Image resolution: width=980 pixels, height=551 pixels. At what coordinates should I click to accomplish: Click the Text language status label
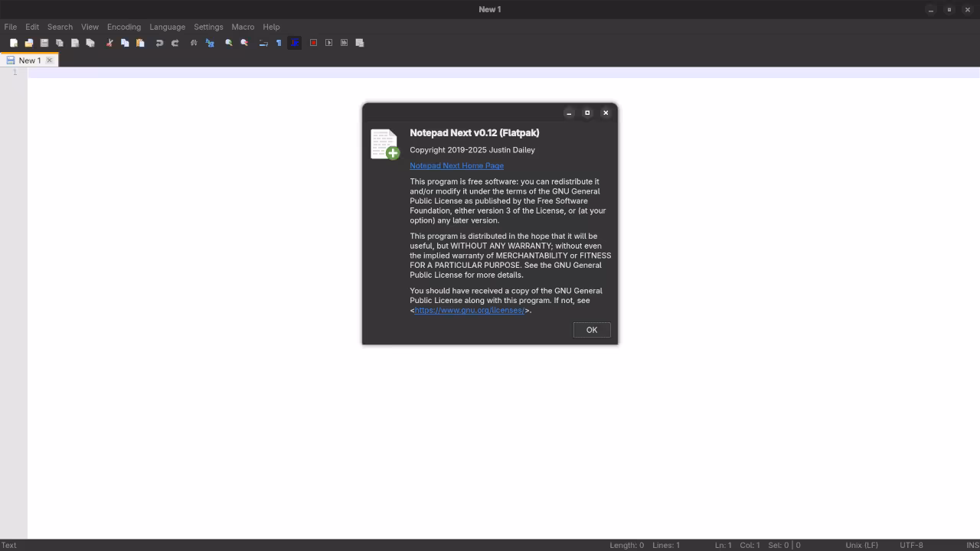pyautogui.click(x=8, y=545)
